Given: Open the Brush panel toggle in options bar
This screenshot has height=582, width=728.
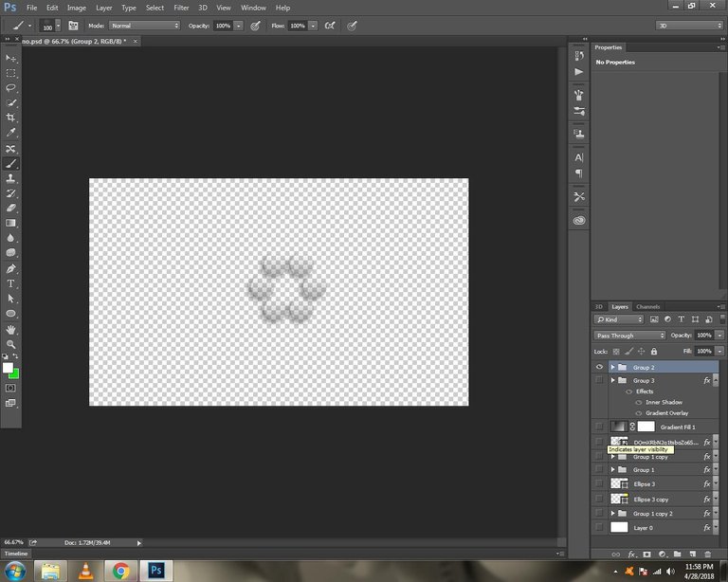Looking at the screenshot, I should pos(73,26).
